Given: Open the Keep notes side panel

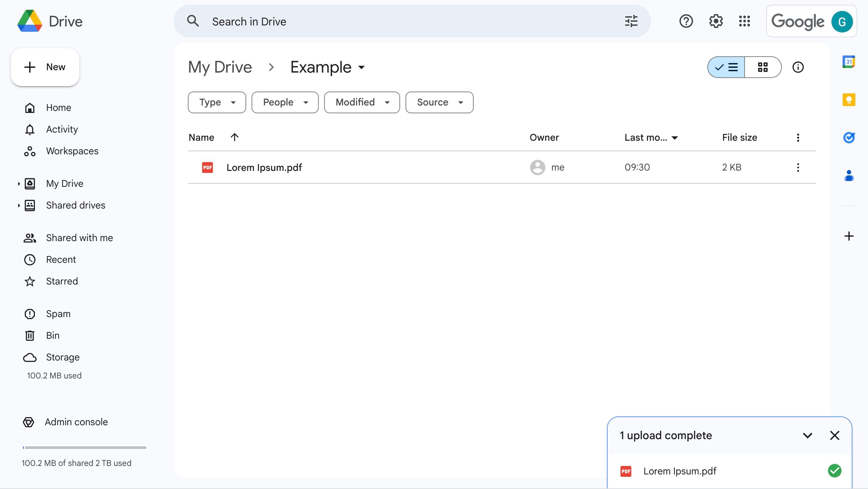Looking at the screenshot, I should 849,99.
